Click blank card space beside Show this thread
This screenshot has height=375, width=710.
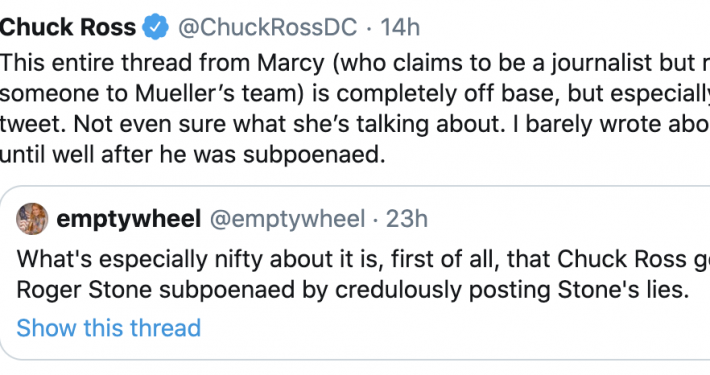click(453, 328)
